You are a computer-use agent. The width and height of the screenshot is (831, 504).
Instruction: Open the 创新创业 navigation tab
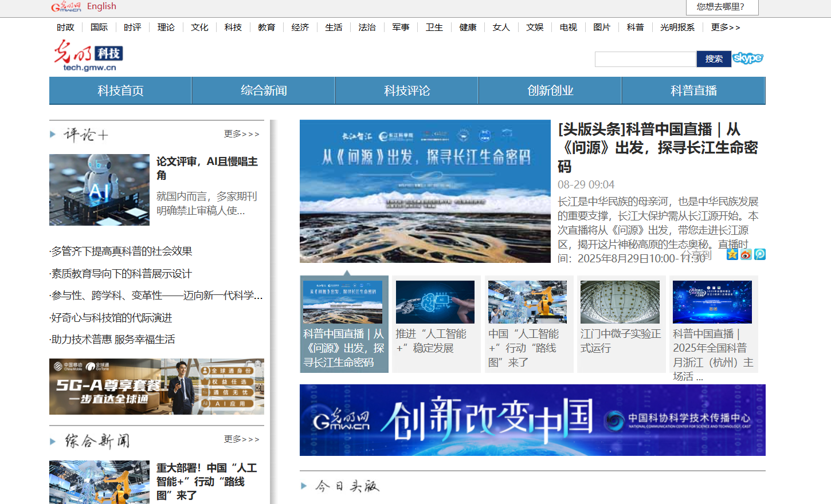point(550,90)
